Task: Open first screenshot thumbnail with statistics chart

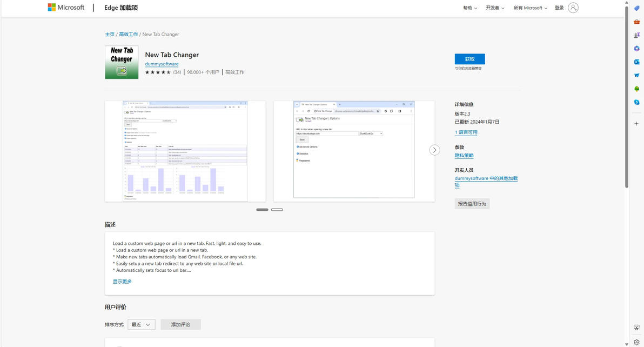Action: tap(185, 151)
